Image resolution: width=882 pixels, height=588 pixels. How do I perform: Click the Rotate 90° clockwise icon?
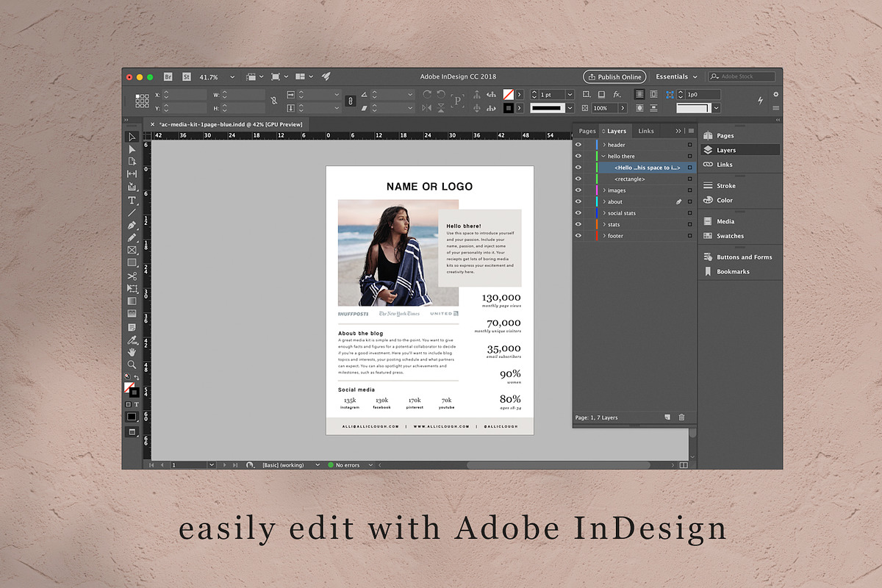[427, 95]
